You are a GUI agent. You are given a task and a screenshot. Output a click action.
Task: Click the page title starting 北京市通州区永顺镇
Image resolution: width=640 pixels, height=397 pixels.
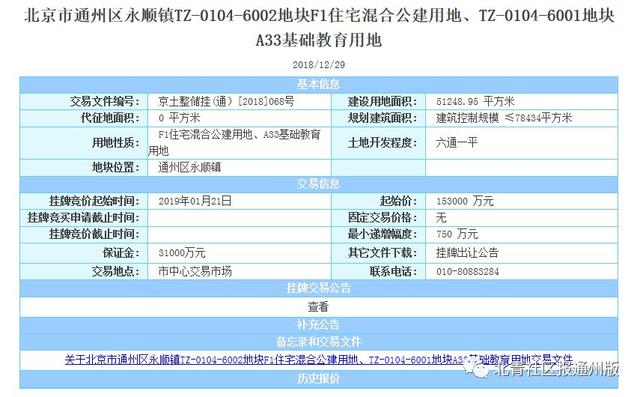click(x=319, y=28)
